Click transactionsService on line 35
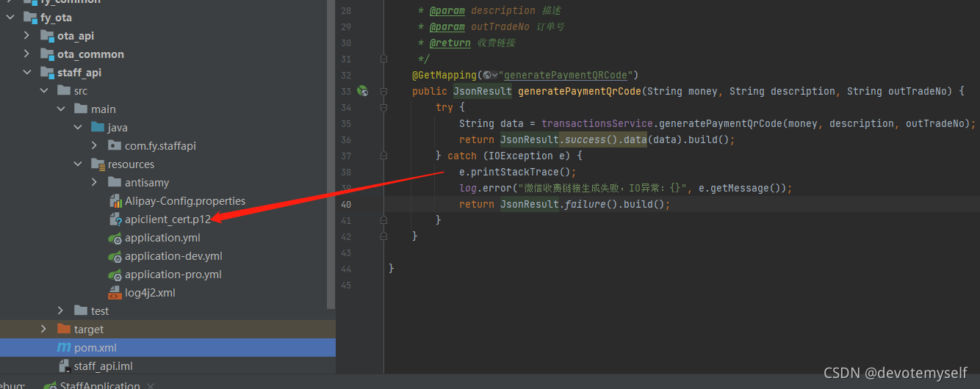 point(597,123)
